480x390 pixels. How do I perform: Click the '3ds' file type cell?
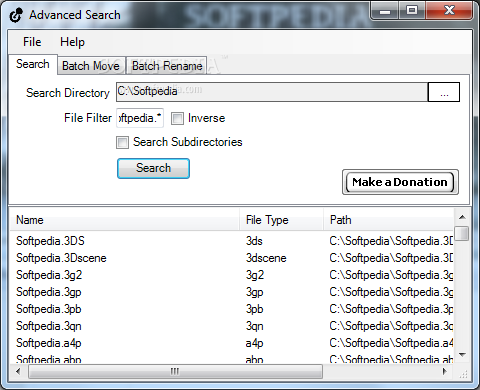tap(254, 241)
